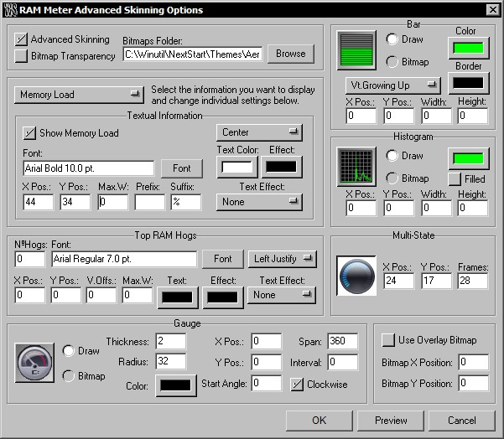Enable Bitmap Transparency checkbox
Viewport: 504px width, 439px height.
21,56
